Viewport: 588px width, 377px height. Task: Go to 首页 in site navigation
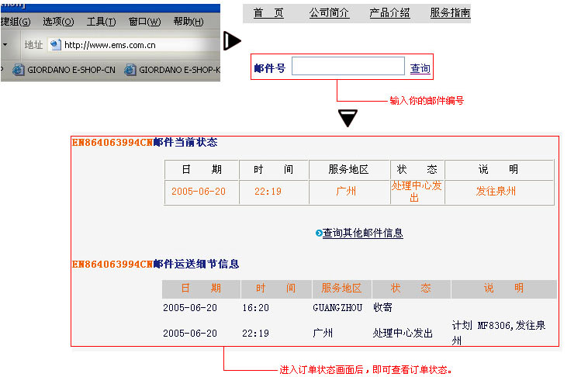[x=268, y=13]
